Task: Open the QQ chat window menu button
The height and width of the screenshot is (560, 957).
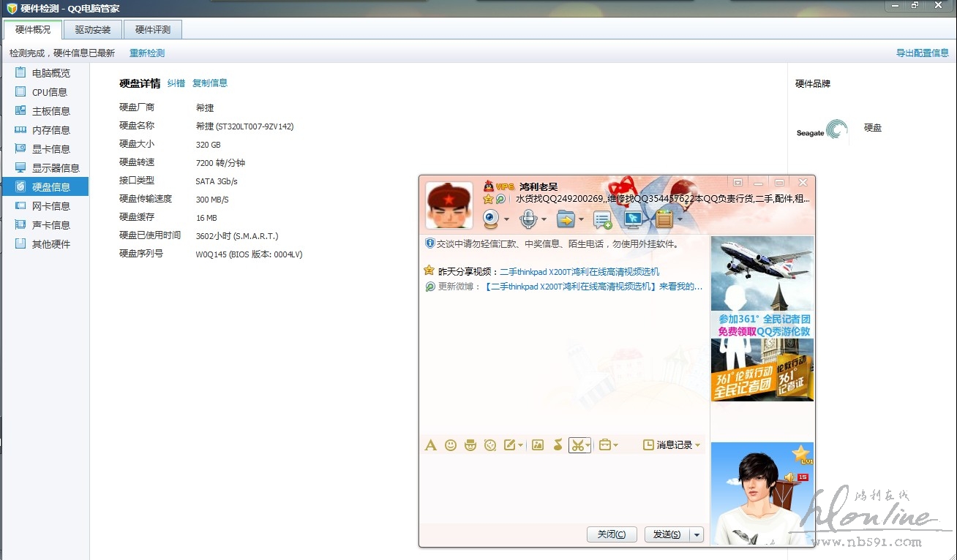Action: [x=738, y=182]
